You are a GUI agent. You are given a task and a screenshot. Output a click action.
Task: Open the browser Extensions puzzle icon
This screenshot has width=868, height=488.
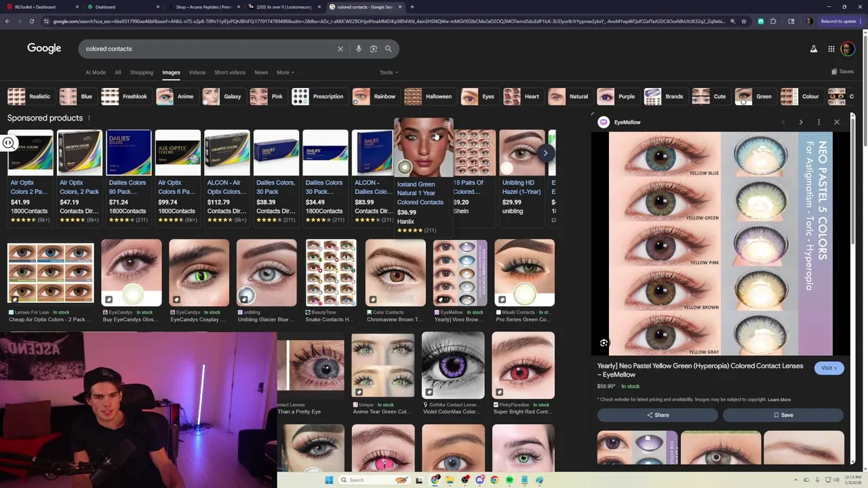pos(773,21)
